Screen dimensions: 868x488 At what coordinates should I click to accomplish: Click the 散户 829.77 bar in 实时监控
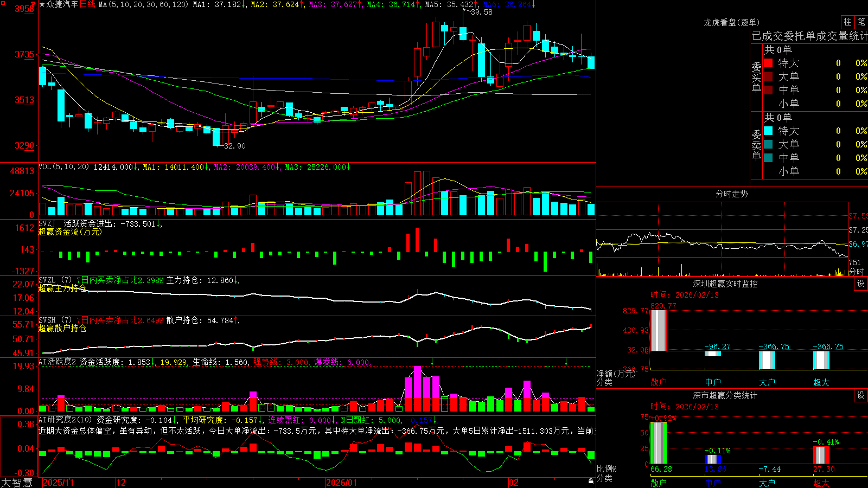click(x=658, y=331)
